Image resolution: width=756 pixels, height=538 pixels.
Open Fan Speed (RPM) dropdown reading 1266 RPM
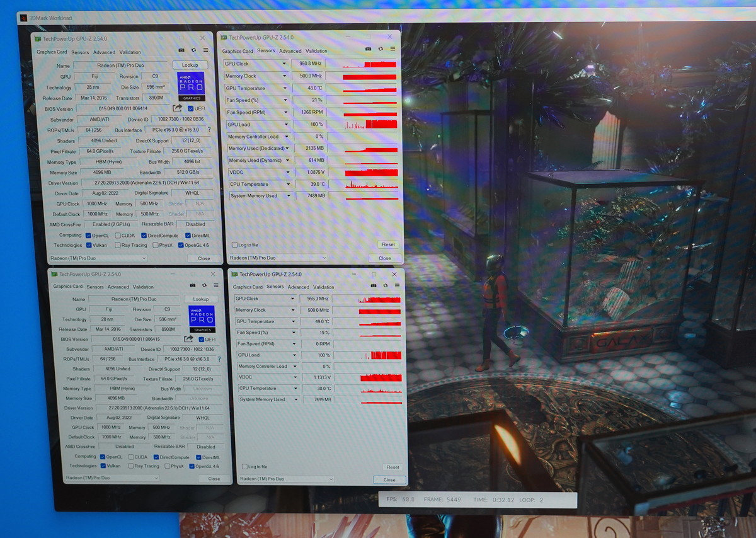286,112
